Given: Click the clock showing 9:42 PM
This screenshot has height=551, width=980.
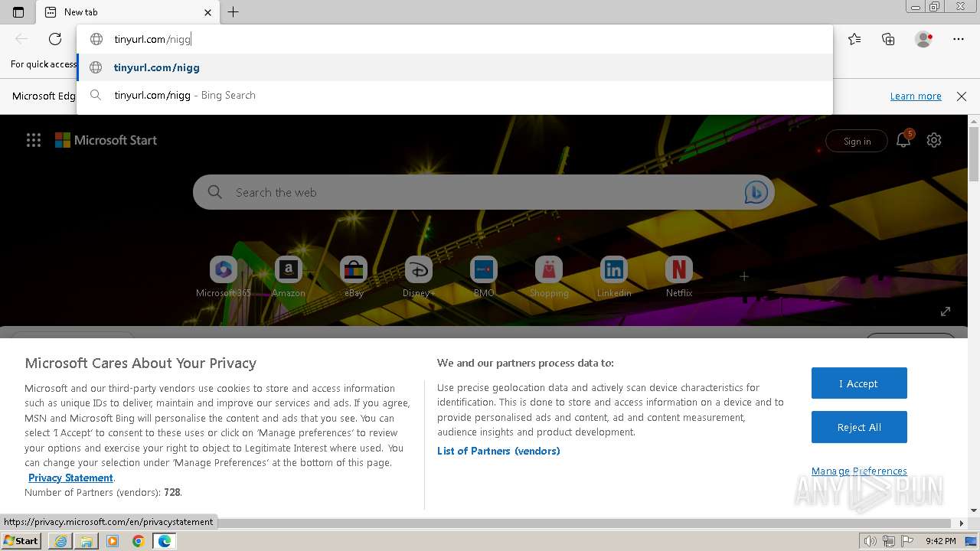Looking at the screenshot, I should pos(940,541).
